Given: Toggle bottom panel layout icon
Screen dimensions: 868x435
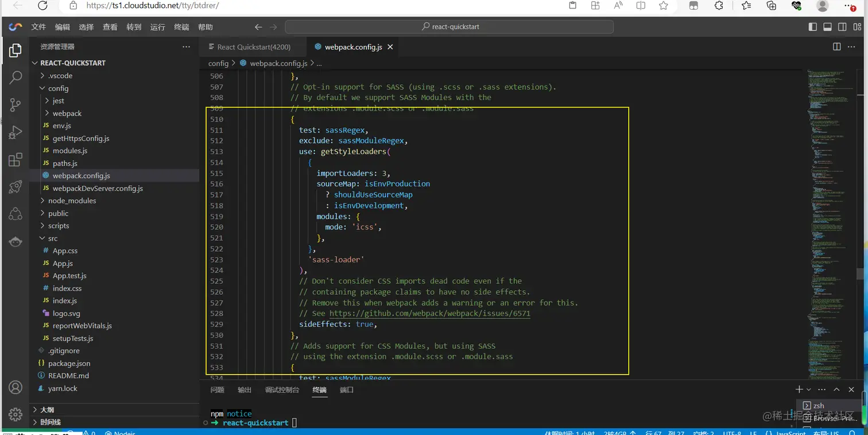Looking at the screenshot, I should (827, 27).
